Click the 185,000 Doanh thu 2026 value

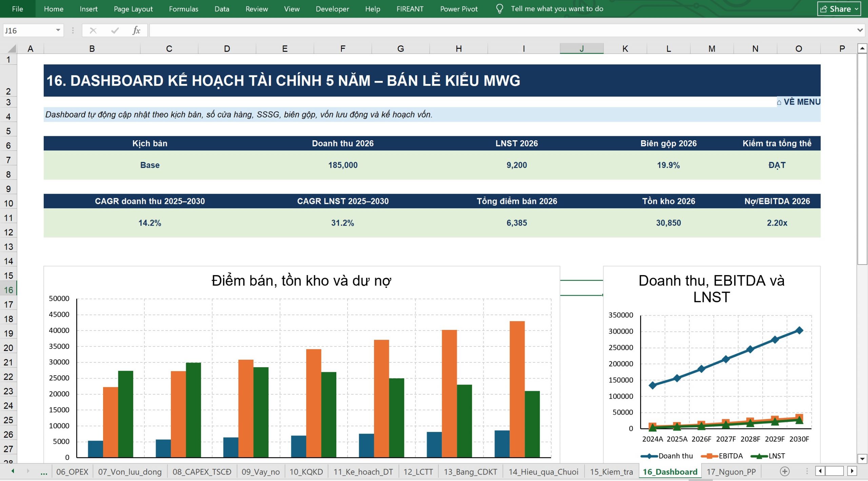343,165
